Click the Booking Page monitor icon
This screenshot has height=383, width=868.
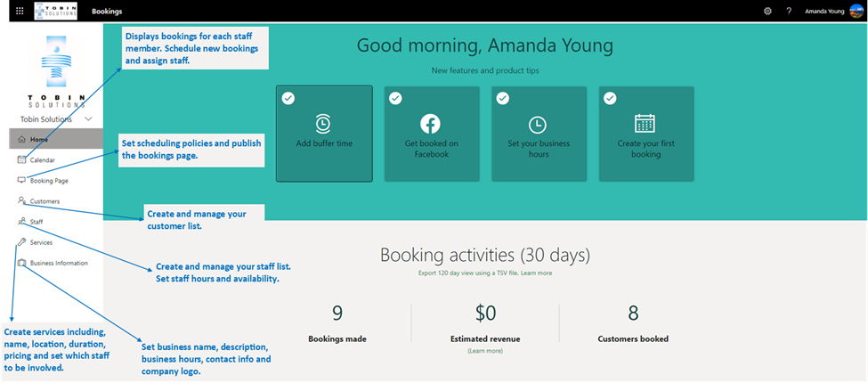[x=22, y=181]
